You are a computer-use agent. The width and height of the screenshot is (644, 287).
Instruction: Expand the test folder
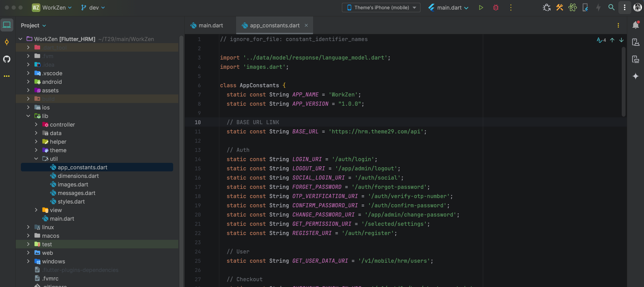click(28, 244)
